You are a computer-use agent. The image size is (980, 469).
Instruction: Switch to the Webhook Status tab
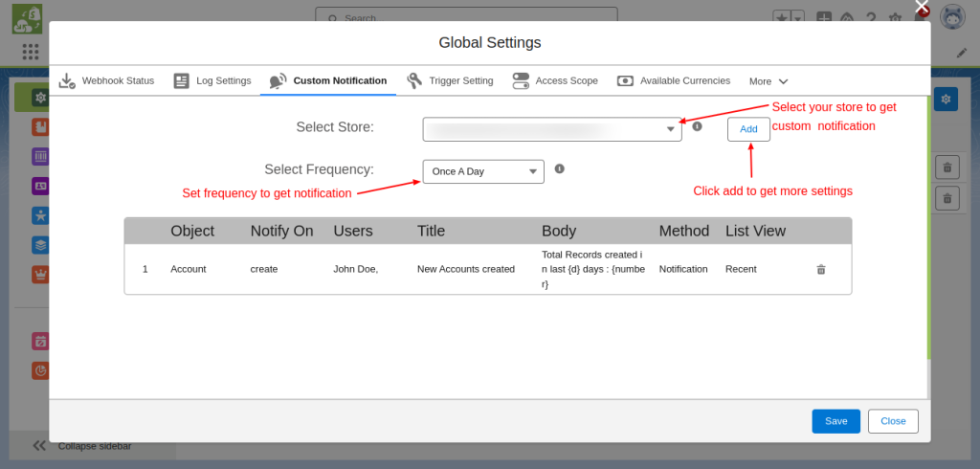tap(106, 81)
